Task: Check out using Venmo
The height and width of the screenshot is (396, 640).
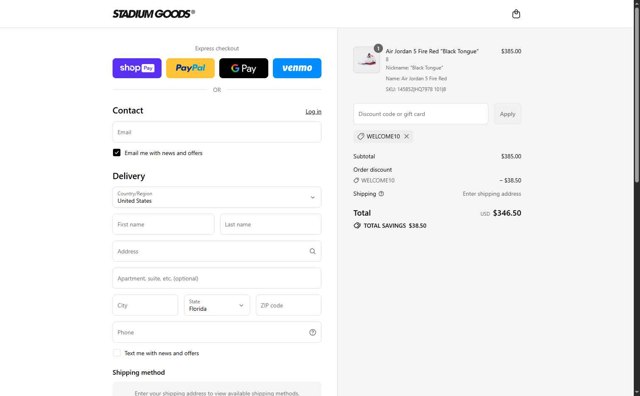Action: point(297,68)
